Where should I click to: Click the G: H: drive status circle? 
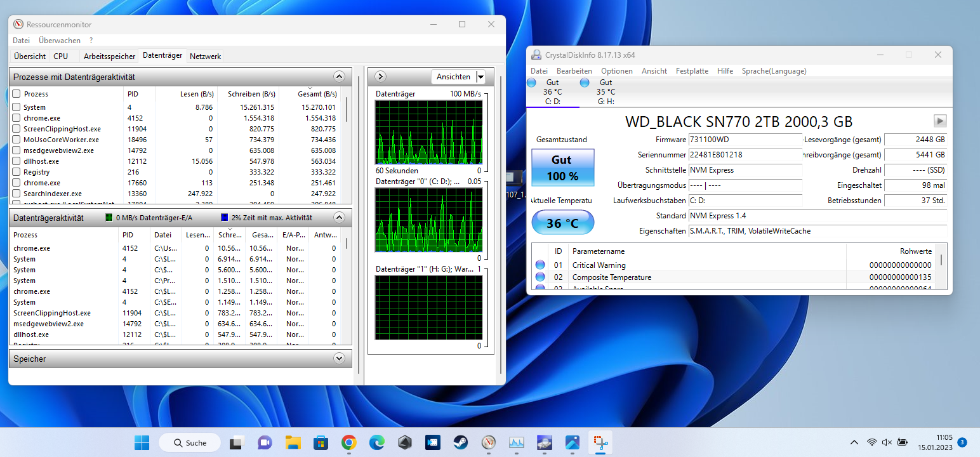point(585,83)
